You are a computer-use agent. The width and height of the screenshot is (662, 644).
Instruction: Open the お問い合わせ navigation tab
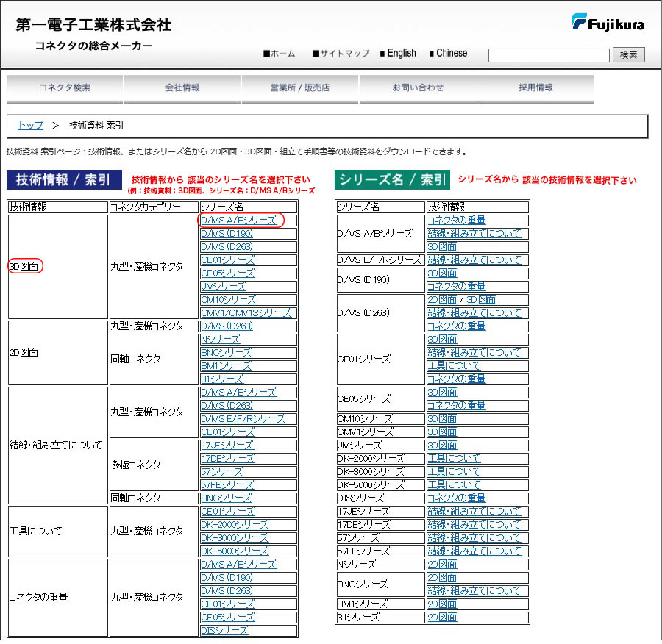[418, 87]
